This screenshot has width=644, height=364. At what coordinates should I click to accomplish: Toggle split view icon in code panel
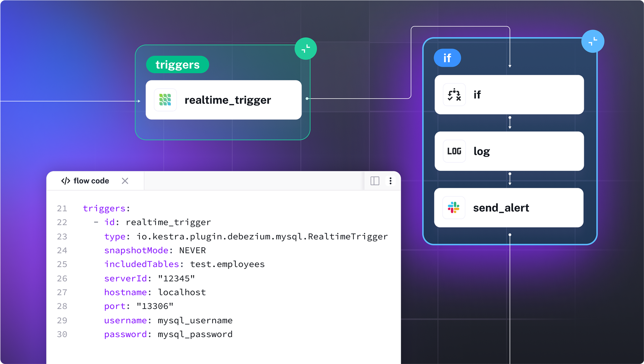click(x=374, y=181)
